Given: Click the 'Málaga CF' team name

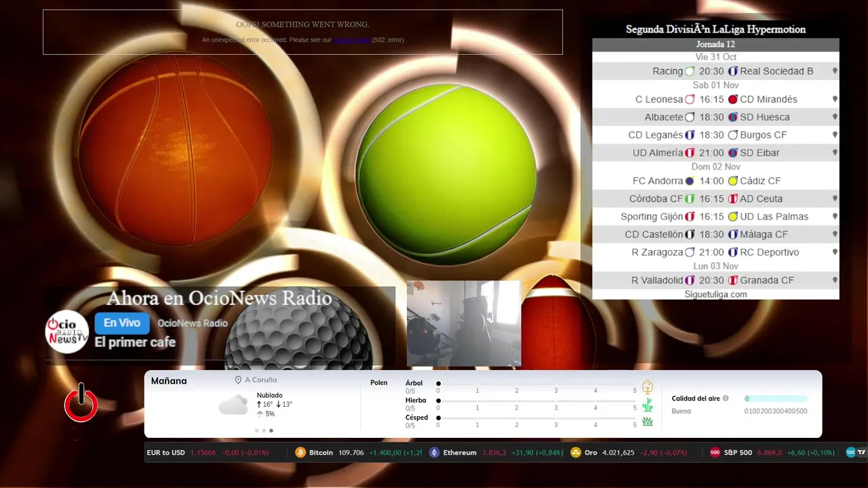Looking at the screenshot, I should pyautogui.click(x=764, y=234).
